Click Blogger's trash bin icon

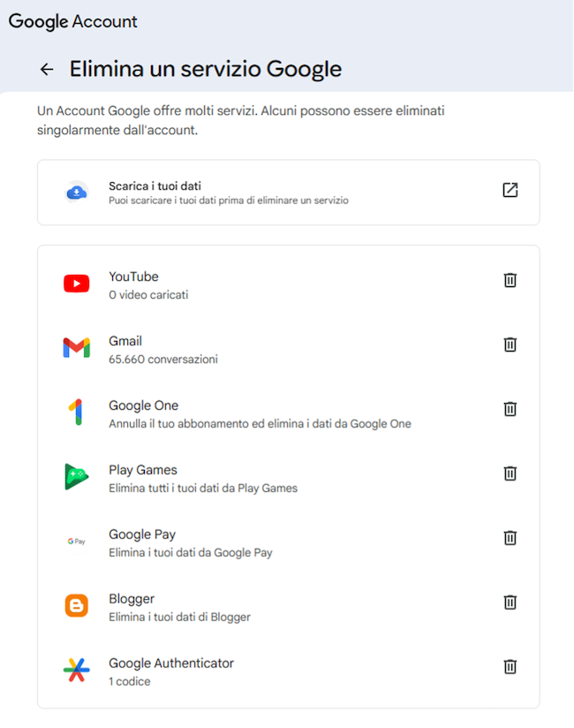pos(510,603)
